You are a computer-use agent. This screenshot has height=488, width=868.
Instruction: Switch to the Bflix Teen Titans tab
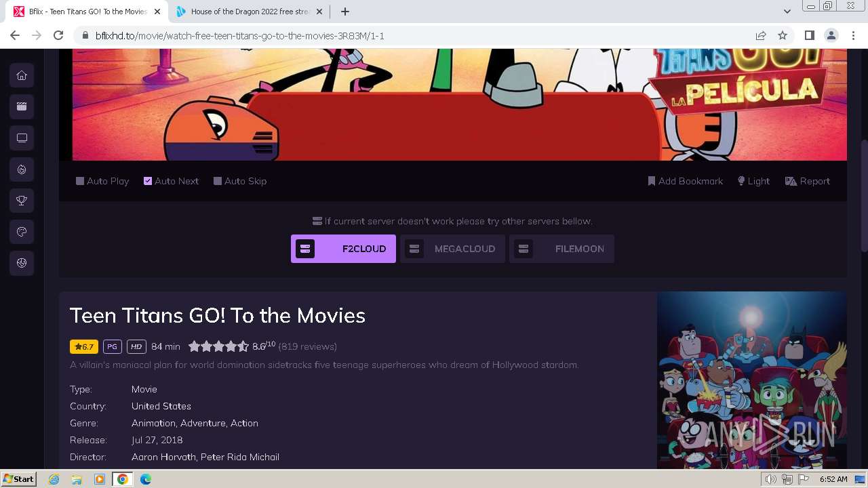[88, 12]
